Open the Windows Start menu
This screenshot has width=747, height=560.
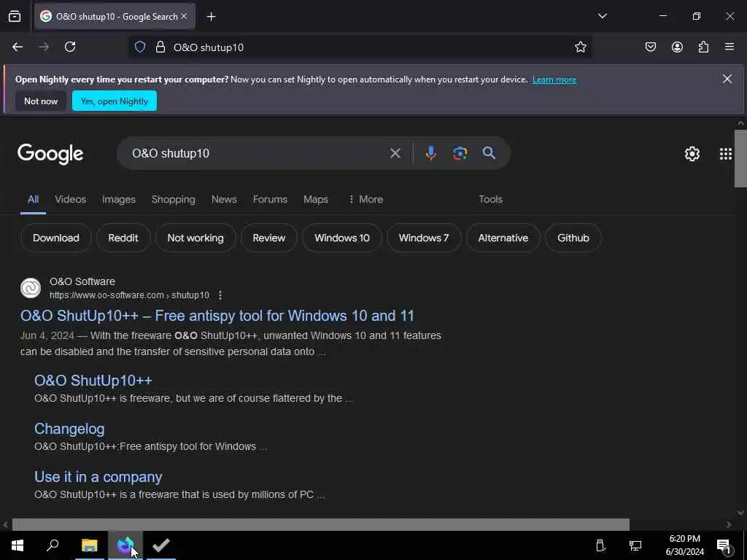[18, 545]
